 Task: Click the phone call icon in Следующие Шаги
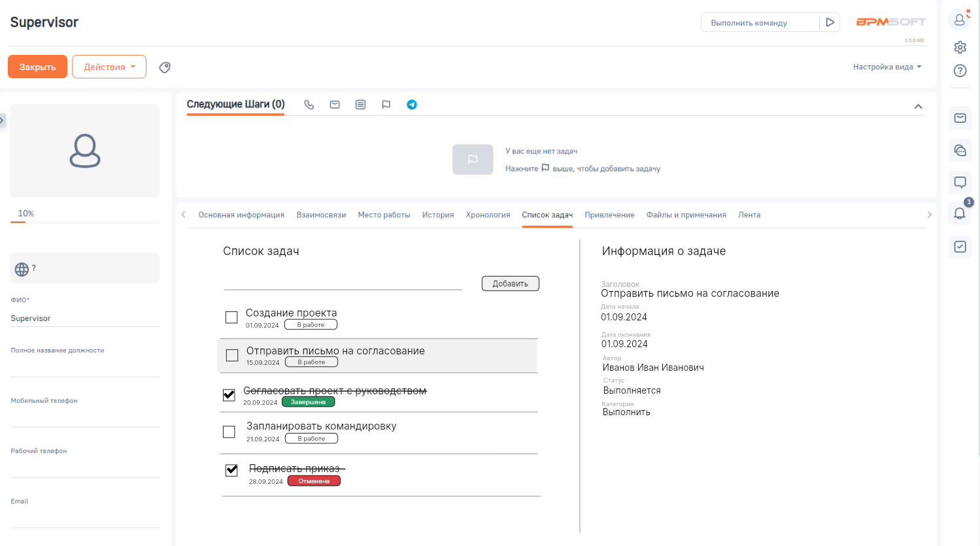click(309, 105)
